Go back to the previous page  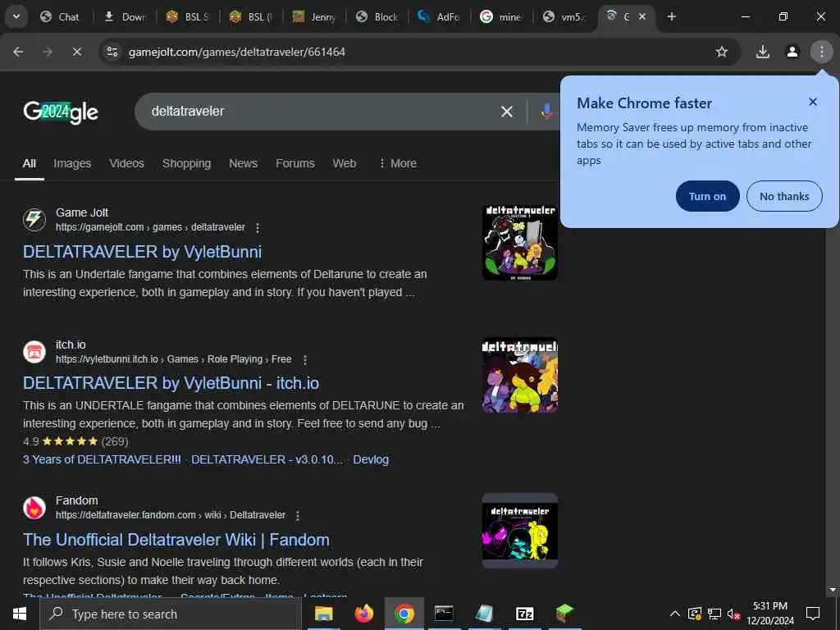coord(18,52)
